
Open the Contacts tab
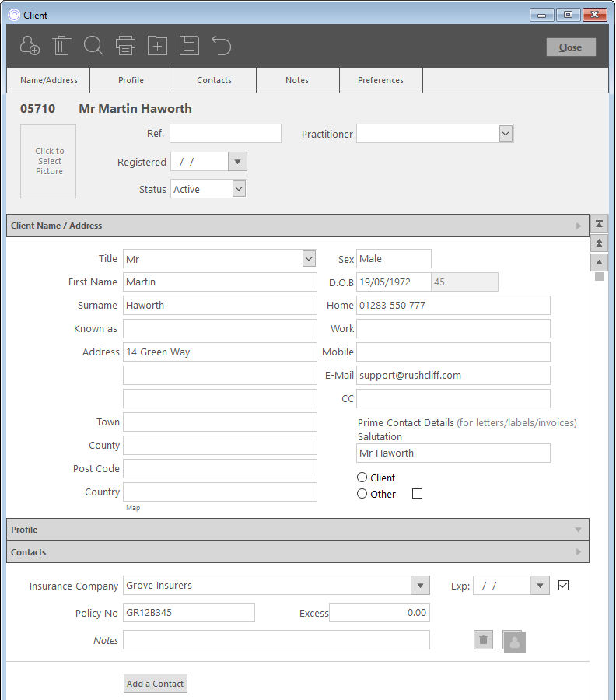tap(215, 80)
